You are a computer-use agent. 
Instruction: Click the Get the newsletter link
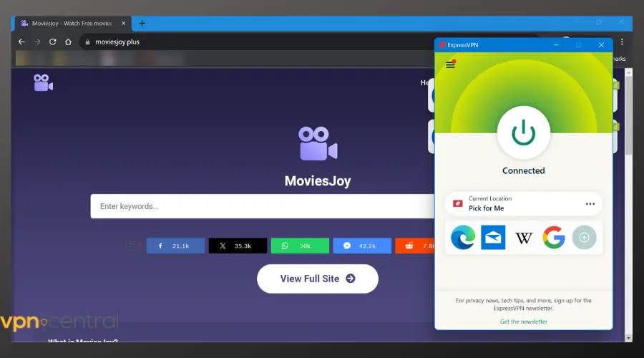point(523,321)
